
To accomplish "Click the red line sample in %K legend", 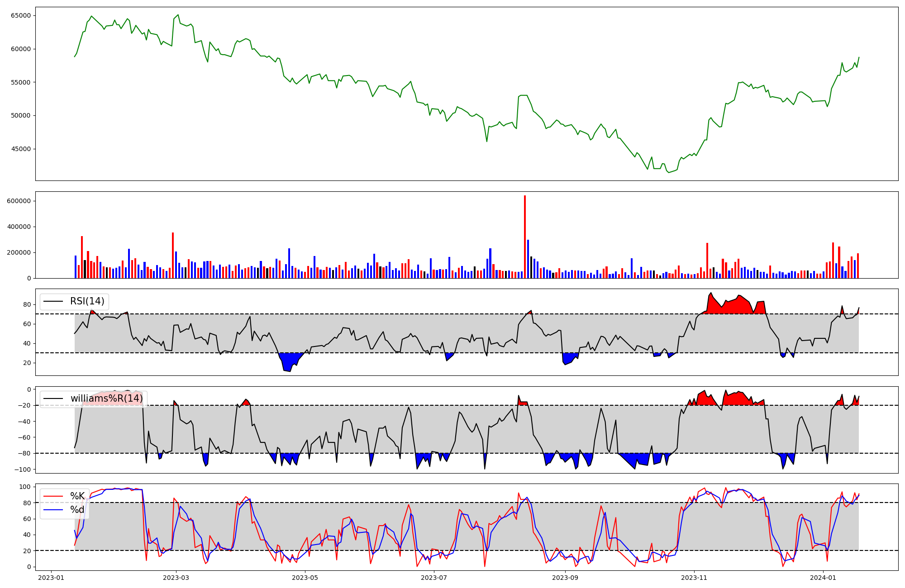I will point(54,497).
